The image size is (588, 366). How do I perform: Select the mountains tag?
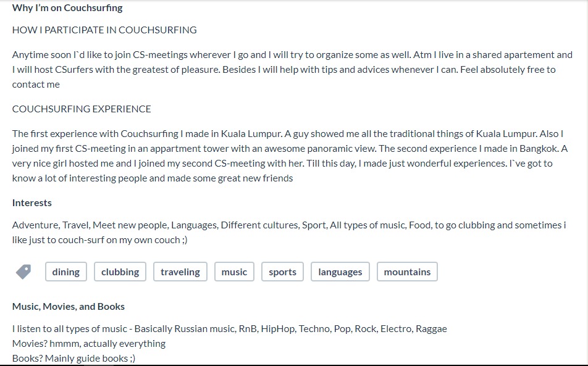(x=407, y=272)
